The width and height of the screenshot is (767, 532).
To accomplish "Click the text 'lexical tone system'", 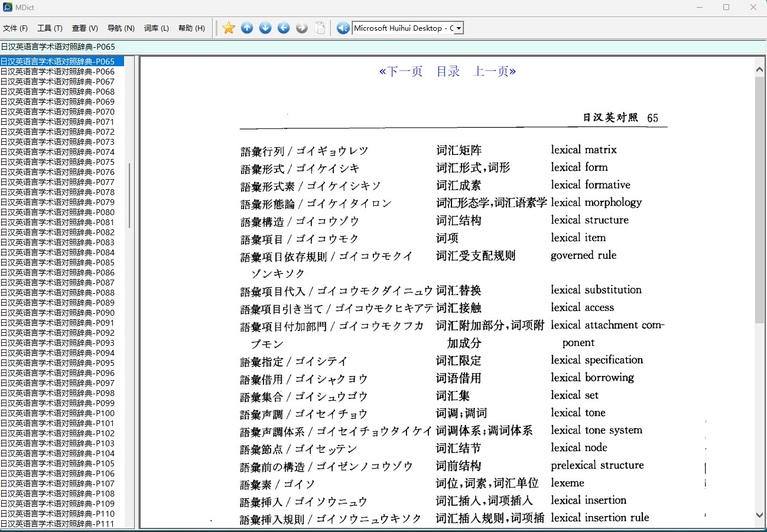I will (596, 430).
